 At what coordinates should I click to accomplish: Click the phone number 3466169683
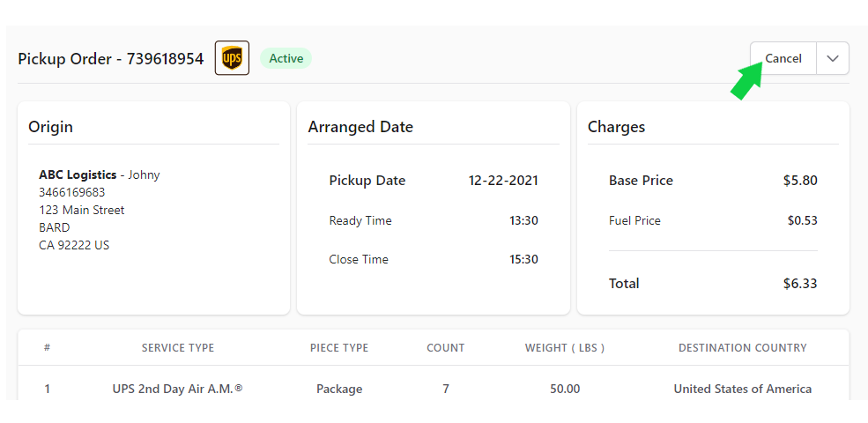(72, 193)
